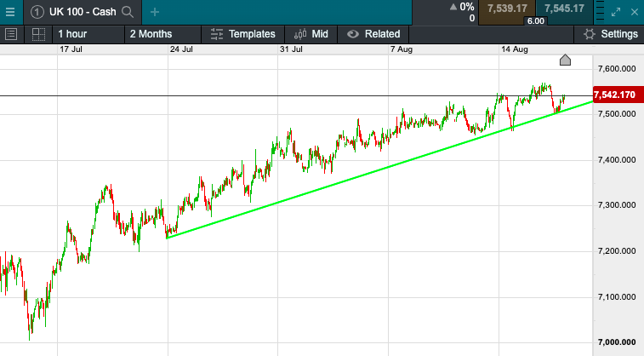Open the Templates menu
Image resolution: width=644 pixels, height=356 pixels.
click(243, 34)
